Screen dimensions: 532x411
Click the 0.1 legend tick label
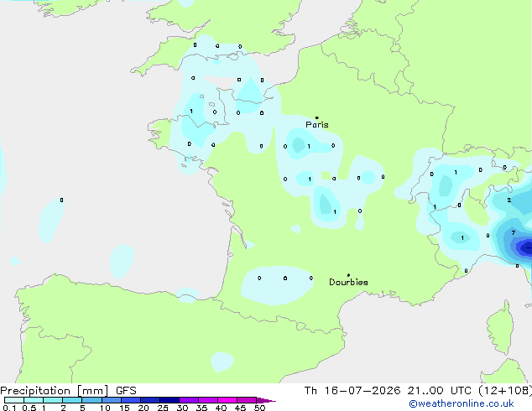tap(9, 408)
